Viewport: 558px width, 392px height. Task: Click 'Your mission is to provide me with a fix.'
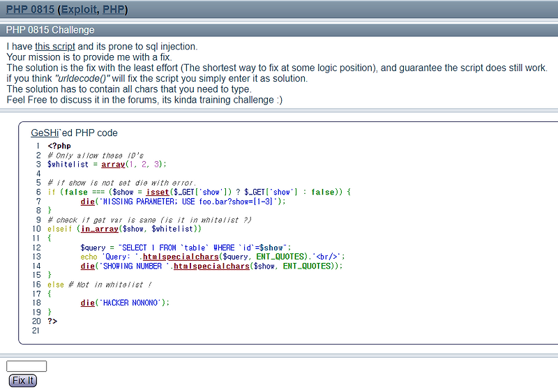coord(89,57)
